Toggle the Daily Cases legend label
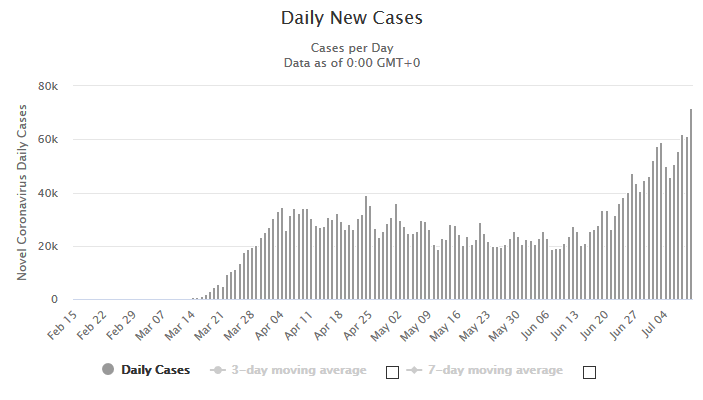 coord(156,370)
